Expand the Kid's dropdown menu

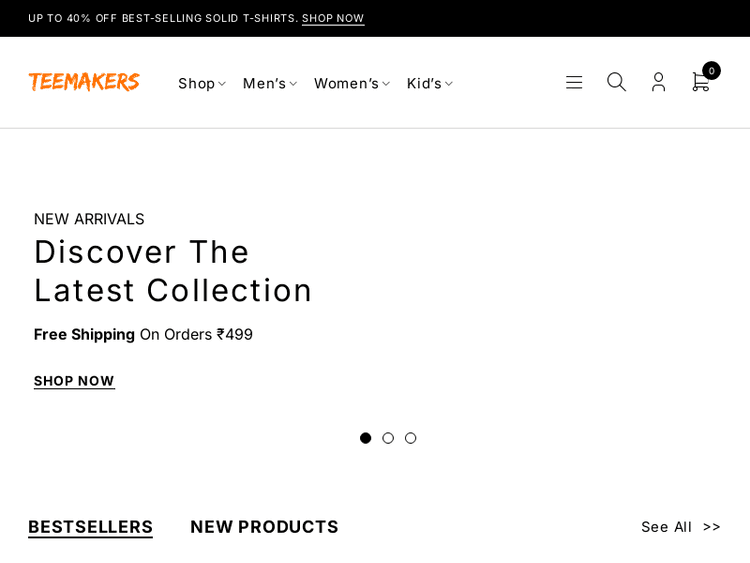coord(429,83)
